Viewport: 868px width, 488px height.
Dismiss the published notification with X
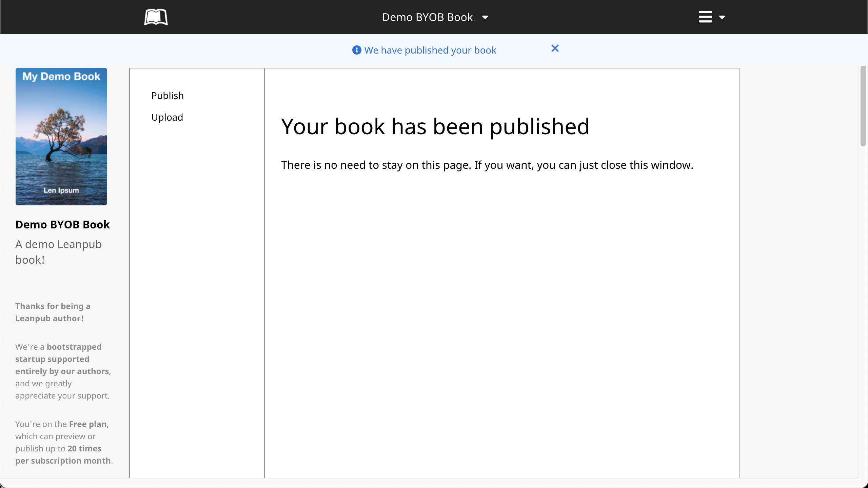[555, 48]
